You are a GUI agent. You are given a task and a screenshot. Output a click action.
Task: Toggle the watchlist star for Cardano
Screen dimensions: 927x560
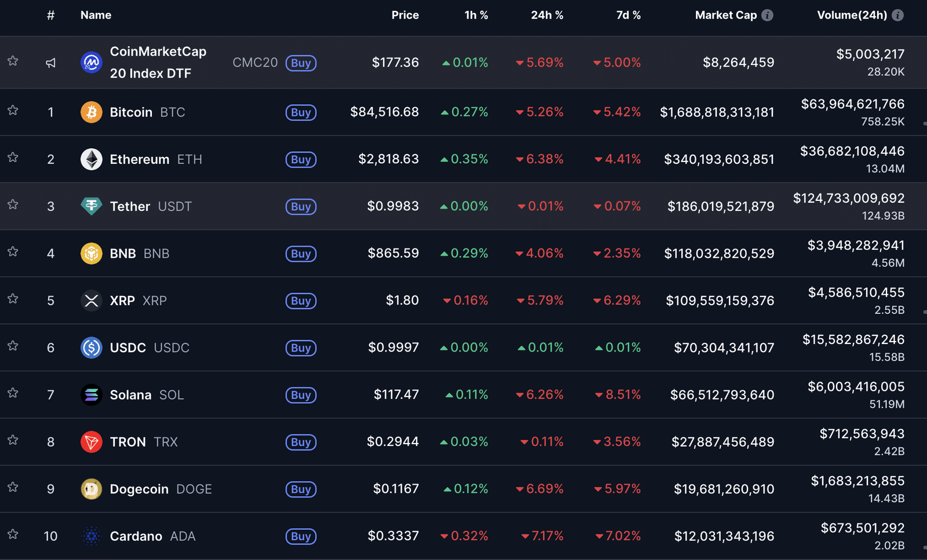pyautogui.click(x=13, y=535)
